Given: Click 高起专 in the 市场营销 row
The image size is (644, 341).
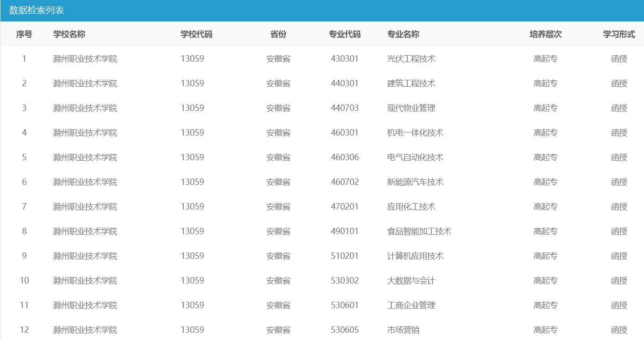Looking at the screenshot, I should [545, 330].
